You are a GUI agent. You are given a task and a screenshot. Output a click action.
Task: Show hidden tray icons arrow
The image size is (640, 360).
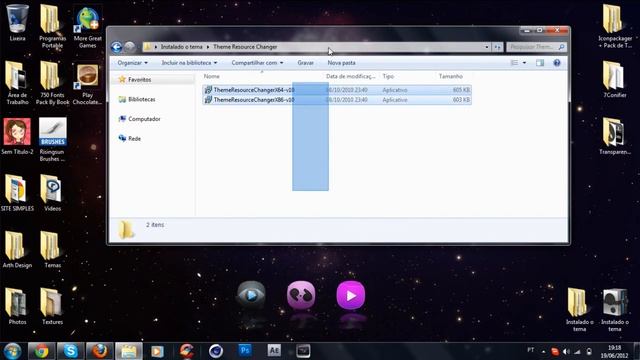543,351
